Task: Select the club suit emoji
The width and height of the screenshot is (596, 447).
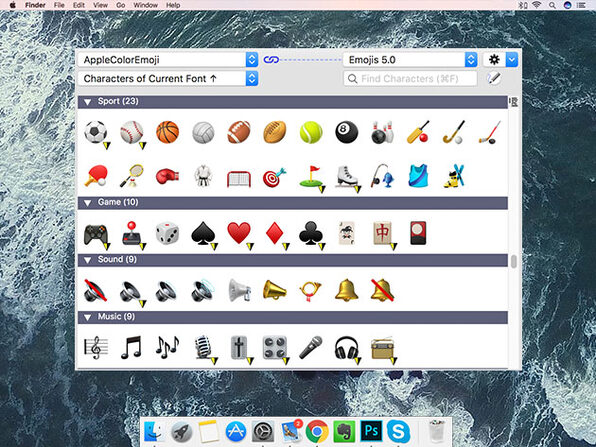Action: point(311,233)
